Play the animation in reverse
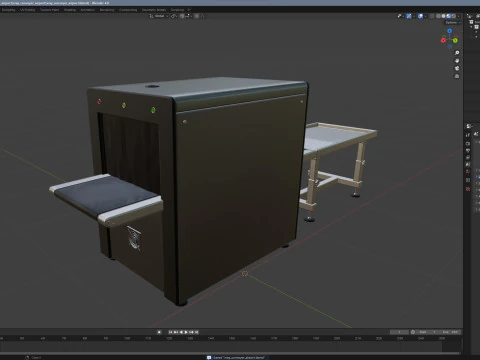Screen dimensions: 480x360 181,332
